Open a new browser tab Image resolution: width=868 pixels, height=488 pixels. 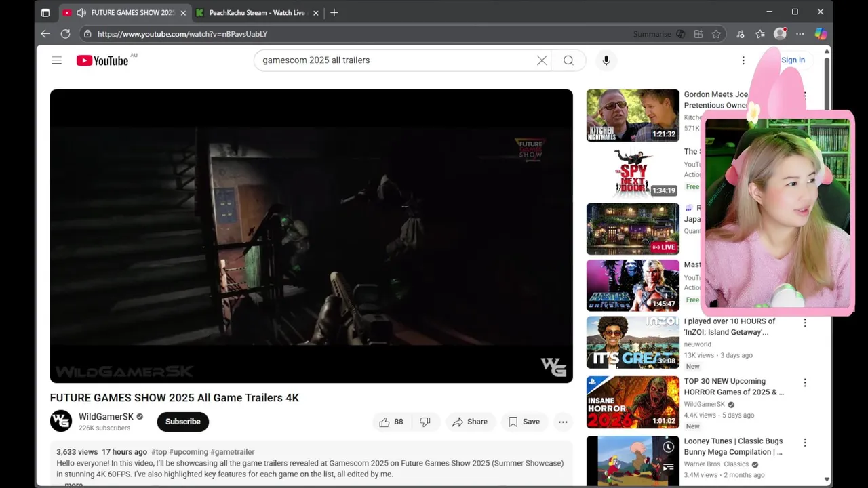coord(334,12)
